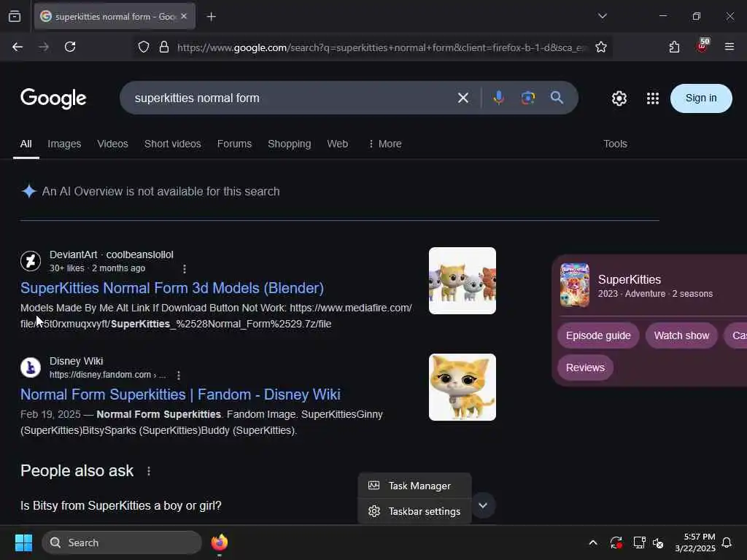Image resolution: width=747 pixels, height=560 pixels.
Task: Click the sync status tray icon
Action: point(616,542)
